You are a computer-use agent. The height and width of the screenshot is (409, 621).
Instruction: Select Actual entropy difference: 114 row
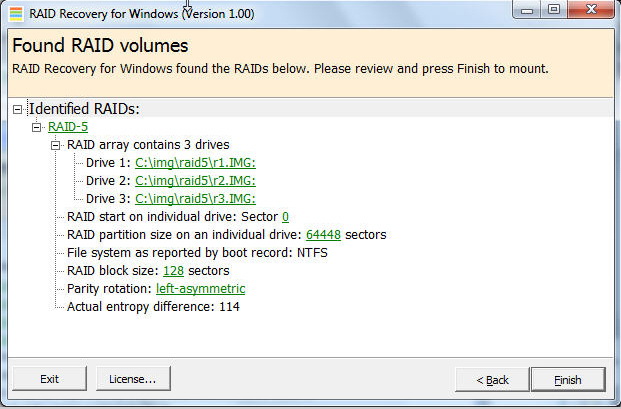tap(153, 307)
